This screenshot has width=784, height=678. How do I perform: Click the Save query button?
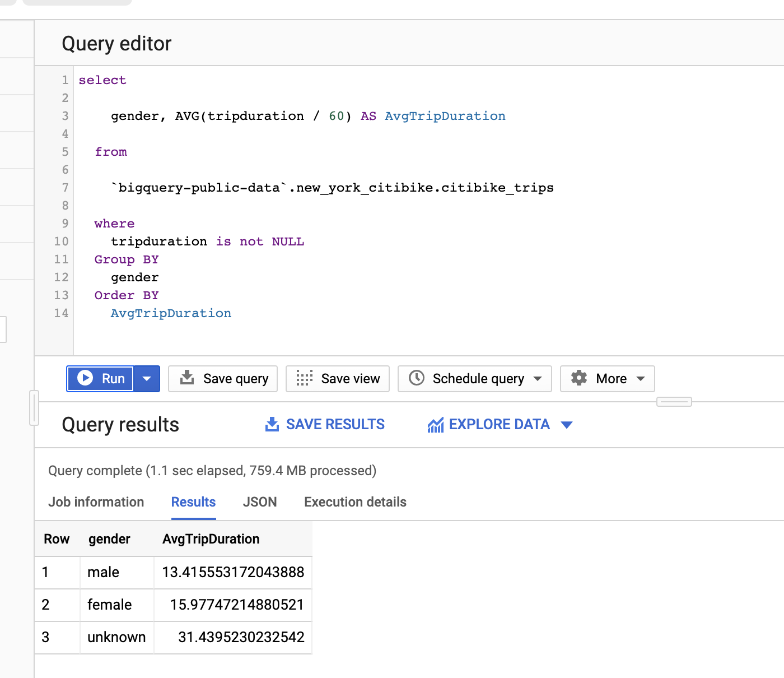223,379
